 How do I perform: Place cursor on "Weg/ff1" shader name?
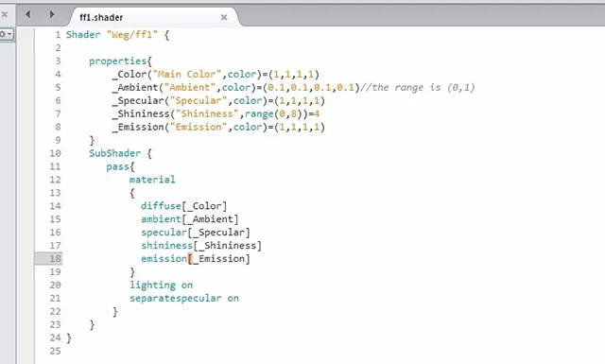click(x=132, y=35)
